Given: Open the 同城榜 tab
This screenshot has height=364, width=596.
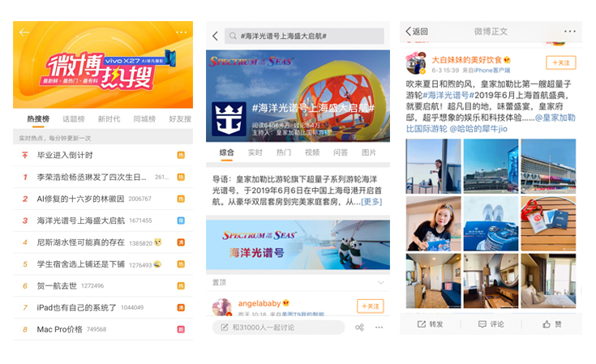Looking at the screenshot, I should click(144, 119).
